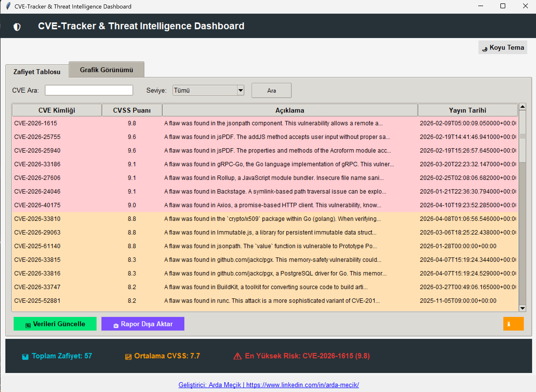Select the CVE-2026-33815 row

click(265, 260)
